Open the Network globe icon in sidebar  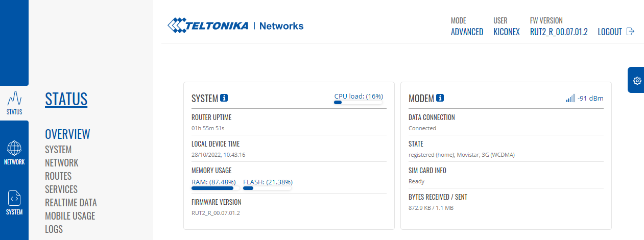click(x=14, y=149)
